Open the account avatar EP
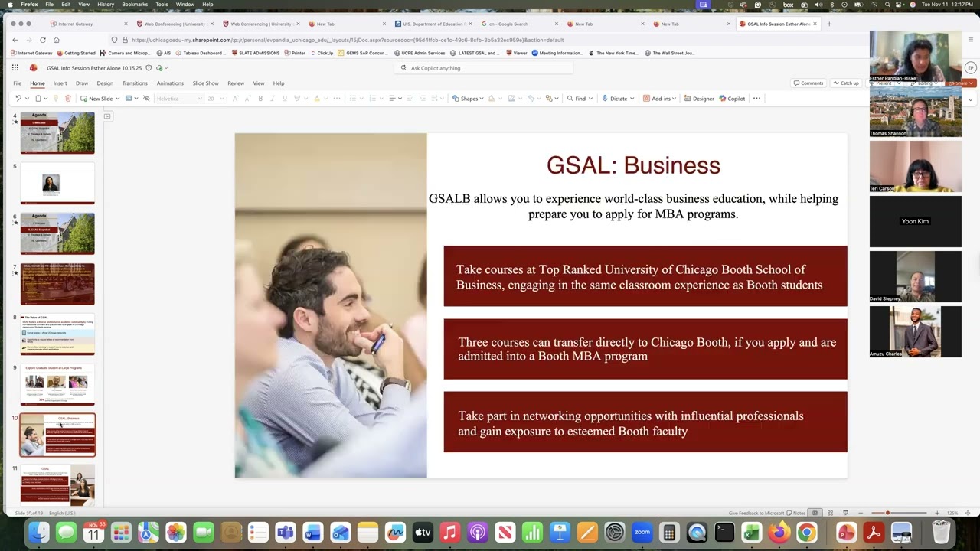The height and width of the screenshot is (551, 980). tap(971, 68)
